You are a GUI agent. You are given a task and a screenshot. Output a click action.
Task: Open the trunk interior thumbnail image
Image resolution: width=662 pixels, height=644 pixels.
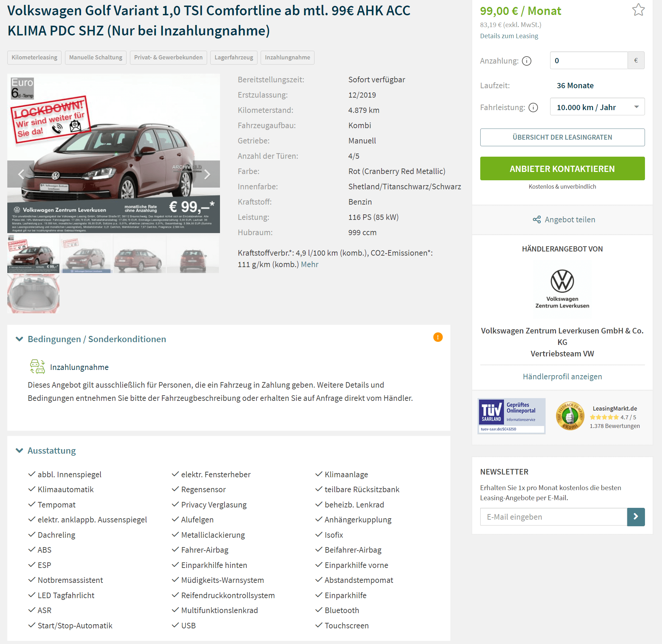tap(33, 294)
